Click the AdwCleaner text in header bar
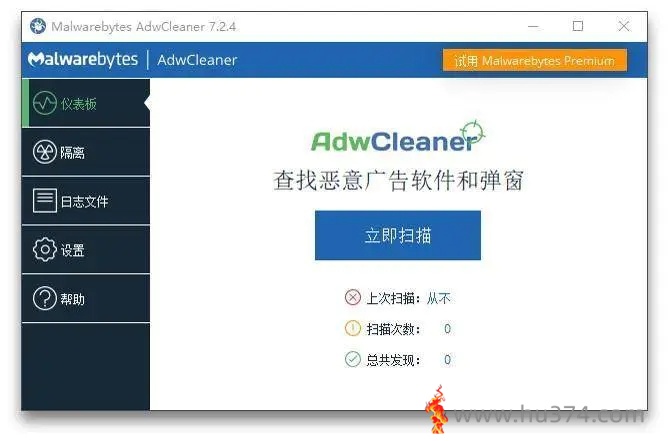 pos(197,60)
